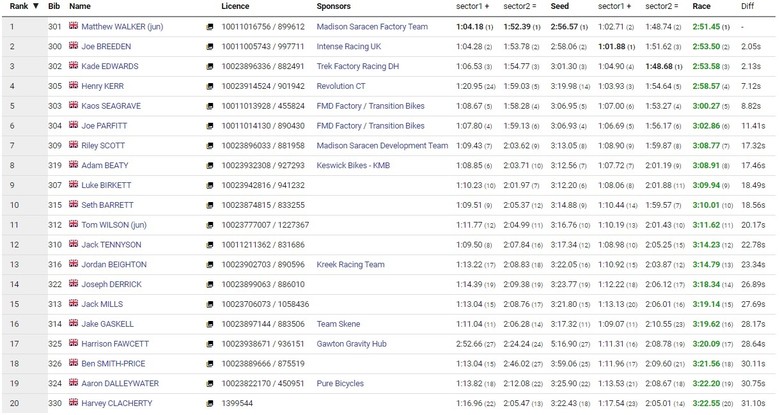Click the Diff column header

point(748,6)
